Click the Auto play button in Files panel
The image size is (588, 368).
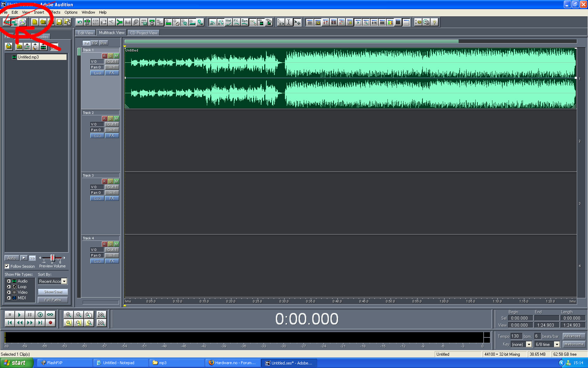pos(12,258)
